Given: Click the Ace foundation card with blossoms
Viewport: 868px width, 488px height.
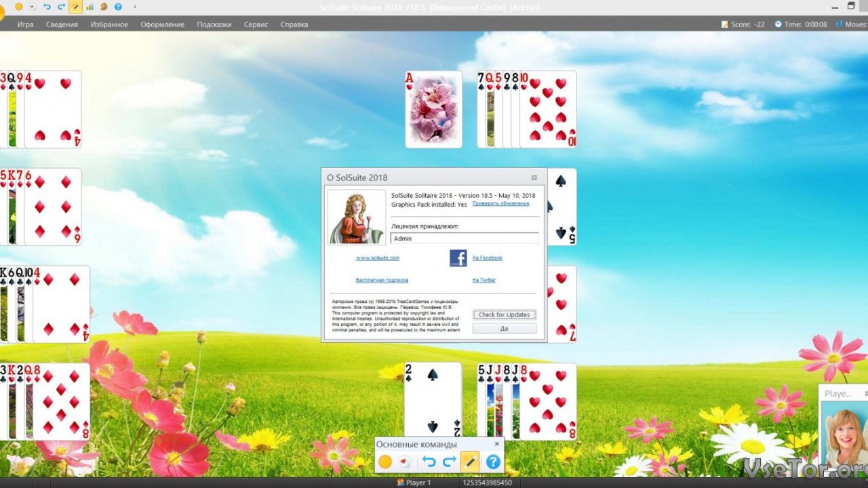Looking at the screenshot, I should (434, 109).
